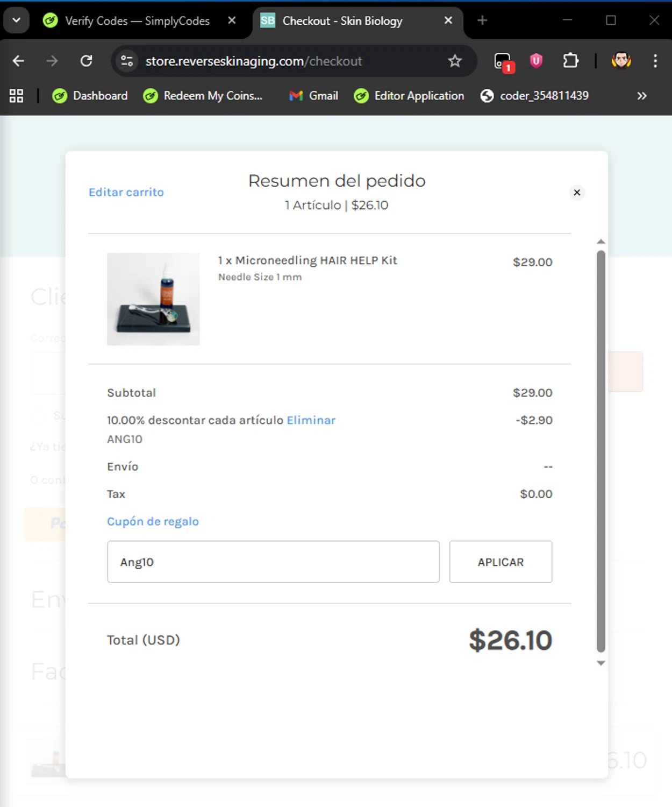Click Cupón de regalo link
672x807 pixels.
point(153,521)
